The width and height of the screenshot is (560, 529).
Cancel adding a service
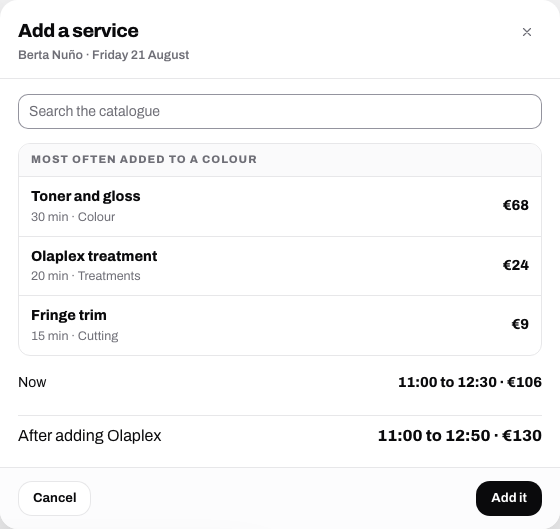pyautogui.click(x=54, y=498)
